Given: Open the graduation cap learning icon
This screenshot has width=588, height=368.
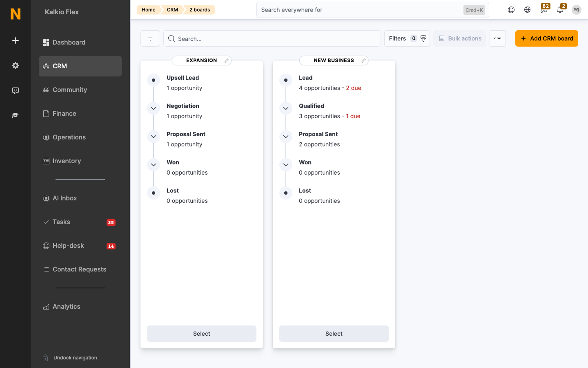Looking at the screenshot, I should [16, 115].
